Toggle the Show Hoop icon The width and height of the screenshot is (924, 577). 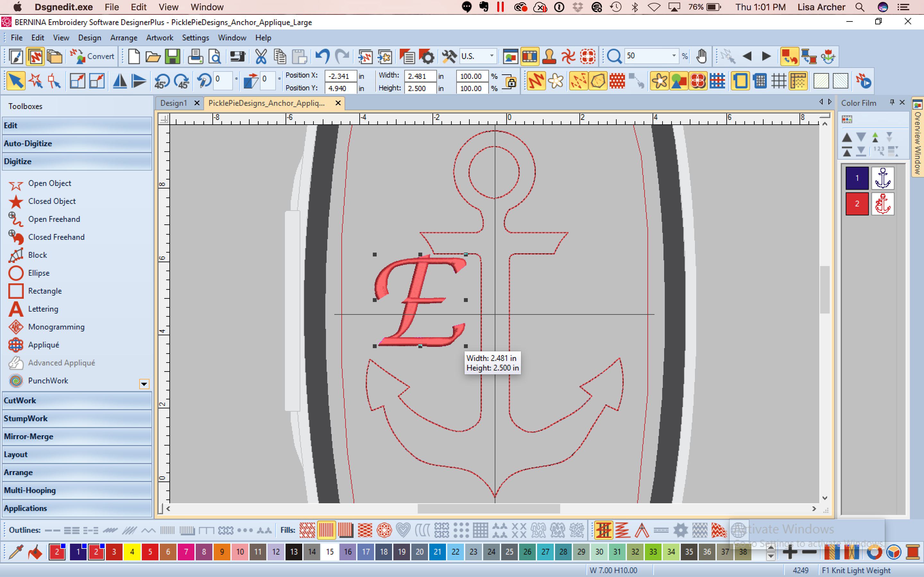coord(740,81)
